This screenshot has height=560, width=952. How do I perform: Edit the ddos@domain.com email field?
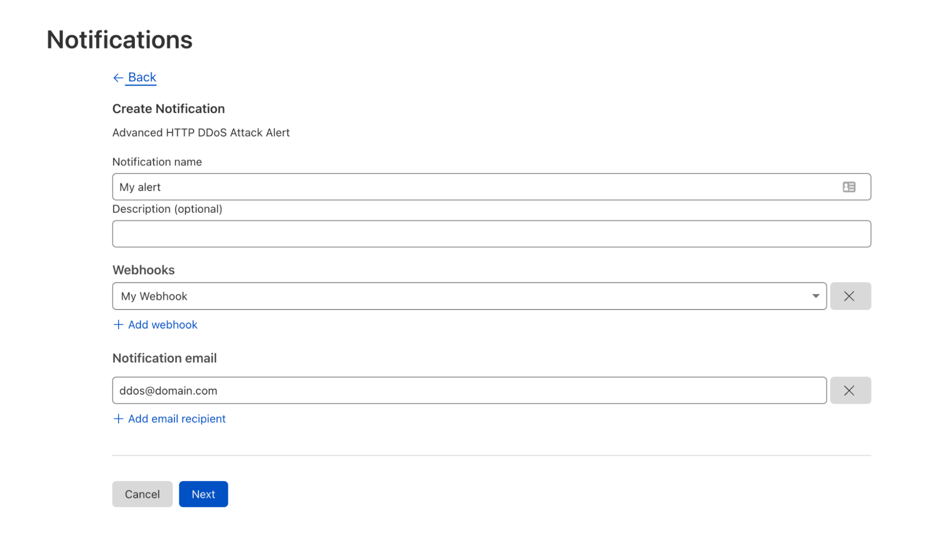[469, 390]
